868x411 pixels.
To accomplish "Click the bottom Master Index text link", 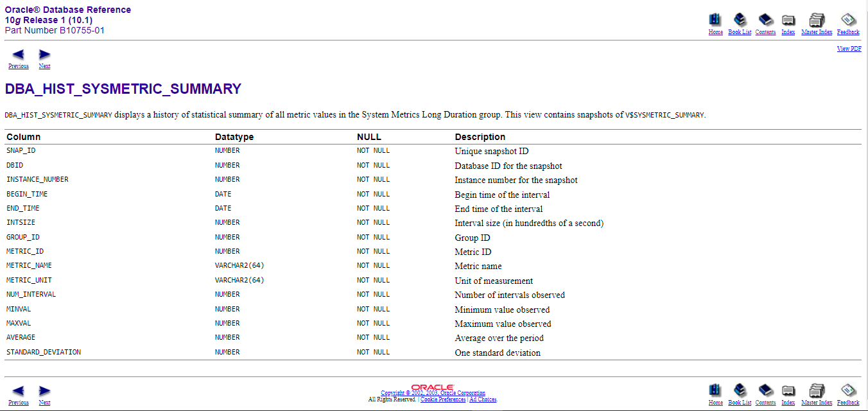I will tap(817, 403).
